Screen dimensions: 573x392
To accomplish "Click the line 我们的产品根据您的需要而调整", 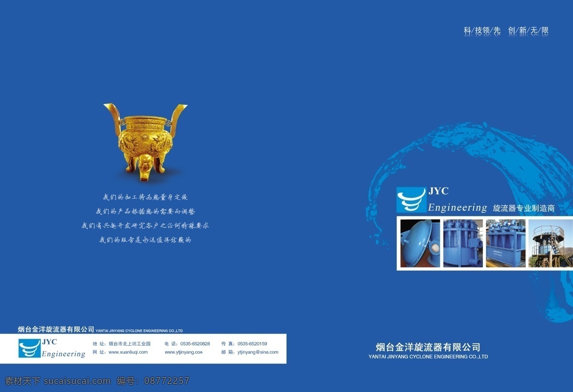I will pyautogui.click(x=145, y=211).
